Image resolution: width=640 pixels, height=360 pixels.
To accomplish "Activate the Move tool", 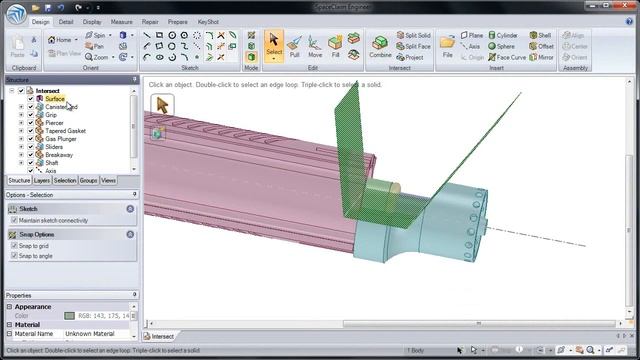I will click(315, 46).
